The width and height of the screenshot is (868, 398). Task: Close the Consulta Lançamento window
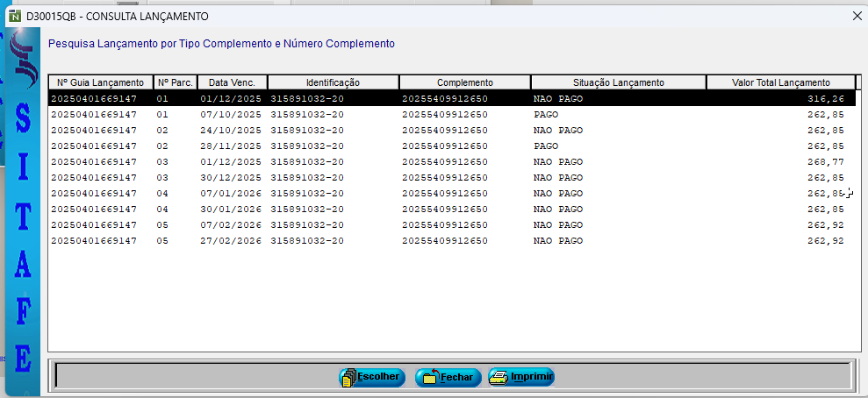pos(857,16)
